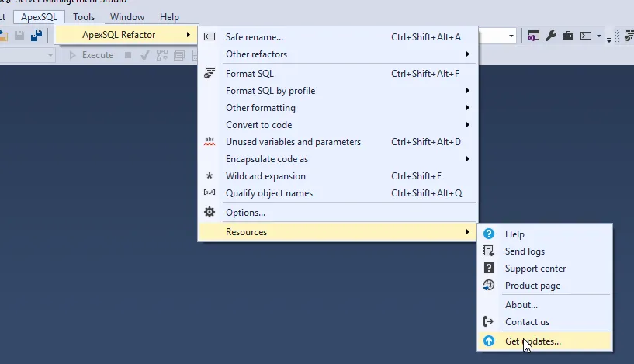Image resolution: width=634 pixels, height=364 pixels.
Task: Click the command window toolbar icon
Action: click(x=586, y=36)
